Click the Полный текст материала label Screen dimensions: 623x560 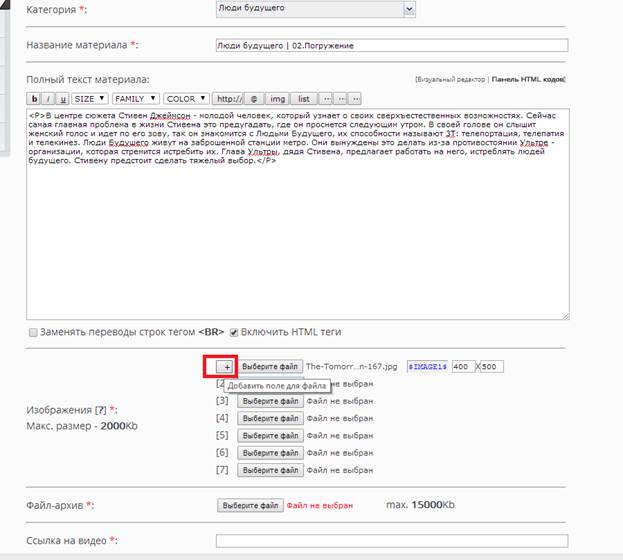(88, 79)
